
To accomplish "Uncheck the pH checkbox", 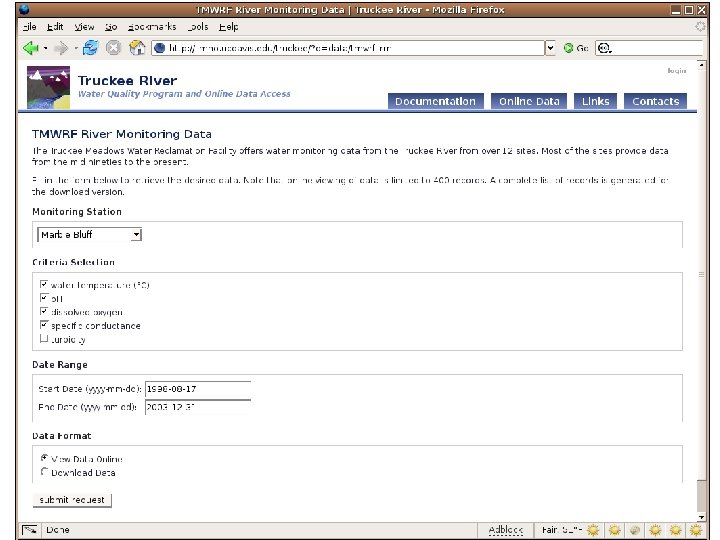I will [x=44, y=298].
